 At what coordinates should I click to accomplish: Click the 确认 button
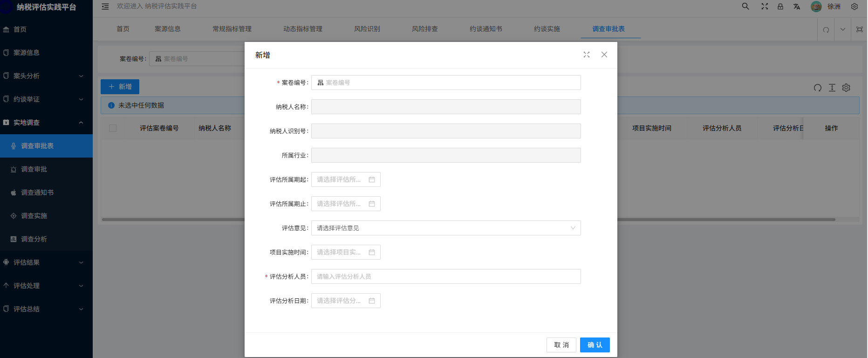click(x=595, y=345)
